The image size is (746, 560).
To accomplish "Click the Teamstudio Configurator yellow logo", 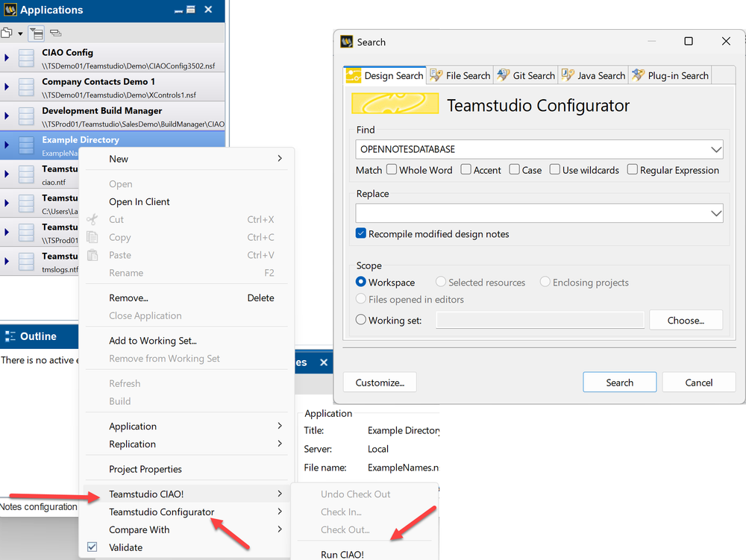I will pyautogui.click(x=395, y=103).
